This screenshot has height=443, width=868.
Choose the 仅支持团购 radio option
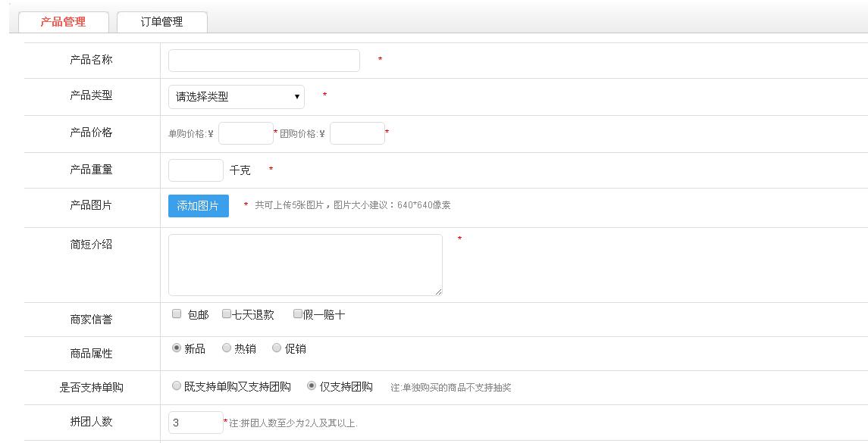click(x=312, y=386)
